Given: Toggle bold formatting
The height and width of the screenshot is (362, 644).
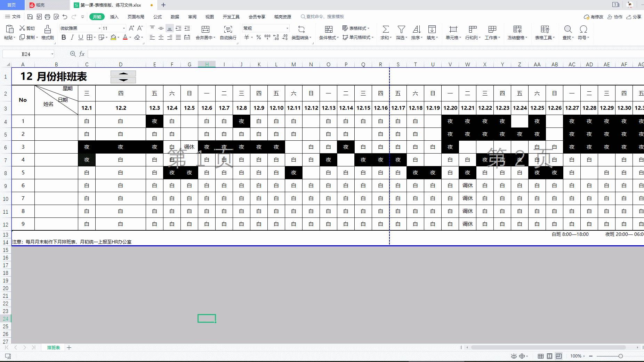Looking at the screenshot, I should click(64, 37).
